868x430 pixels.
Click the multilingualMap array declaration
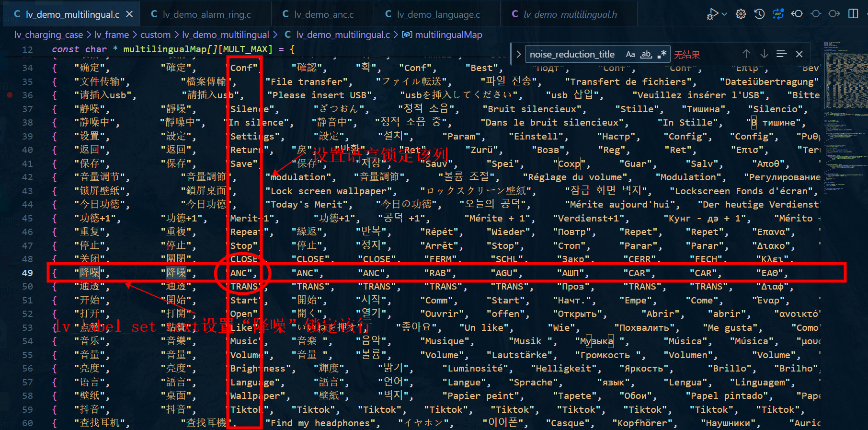[x=173, y=49]
